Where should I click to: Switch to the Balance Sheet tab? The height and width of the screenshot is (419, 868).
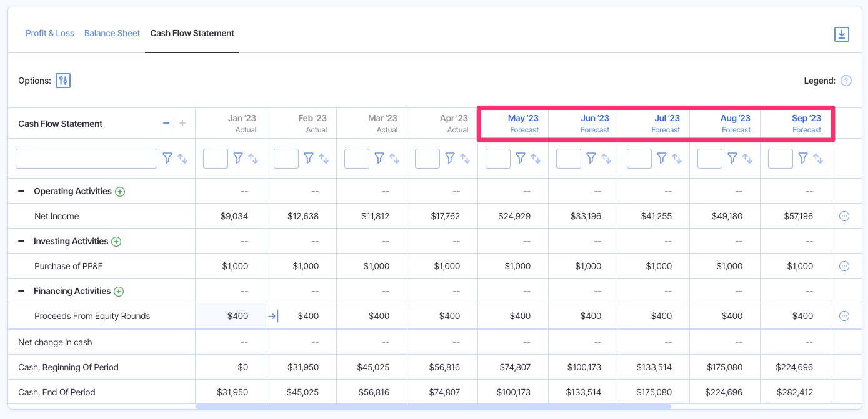click(112, 33)
